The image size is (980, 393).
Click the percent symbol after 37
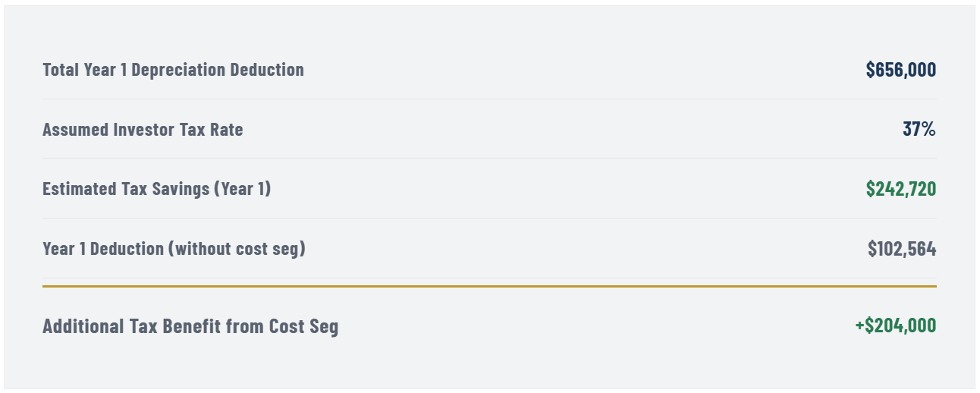click(928, 129)
